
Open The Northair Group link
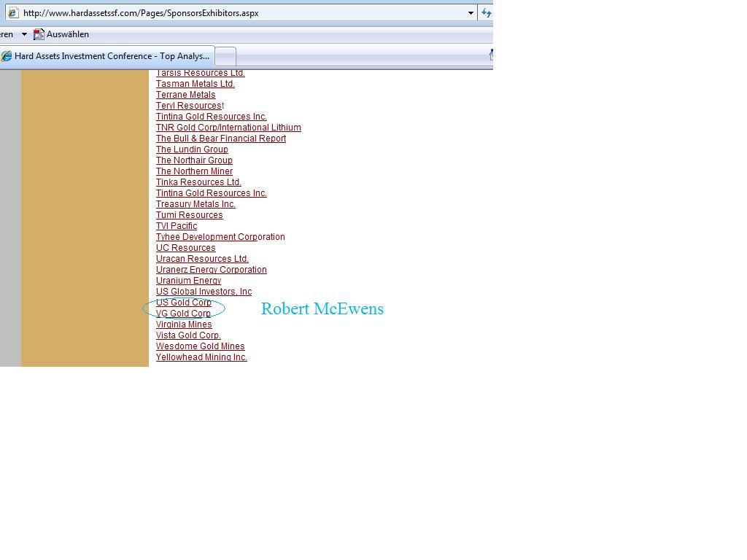(194, 160)
